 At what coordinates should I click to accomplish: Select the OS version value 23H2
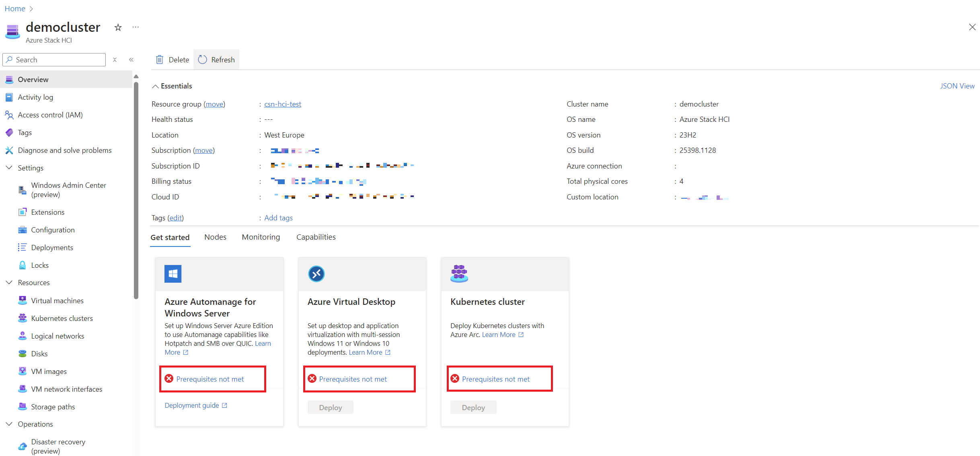click(x=688, y=135)
